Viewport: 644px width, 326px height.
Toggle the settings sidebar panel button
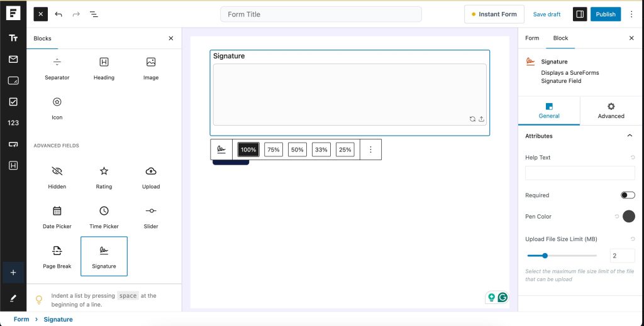(580, 14)
